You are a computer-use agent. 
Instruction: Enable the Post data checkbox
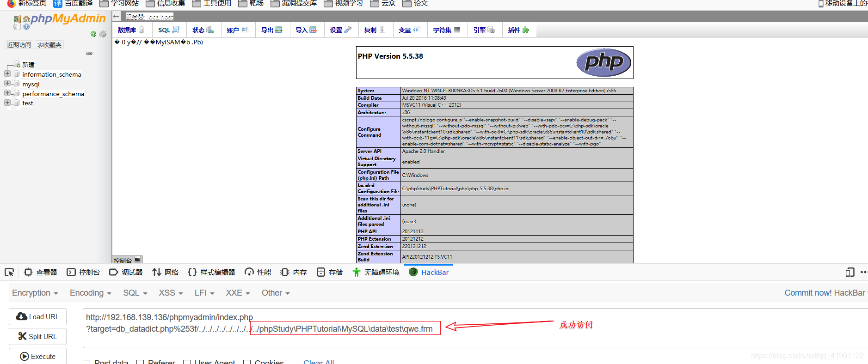86,362
